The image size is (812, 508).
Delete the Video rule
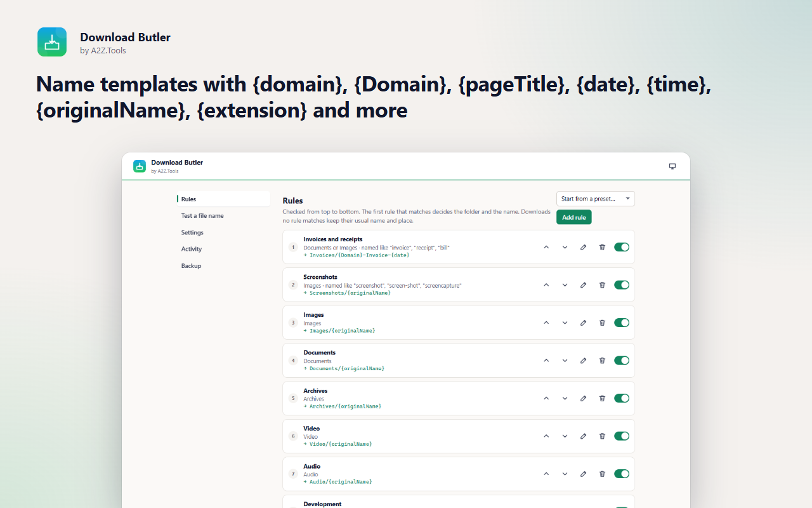tap(602, 436)
